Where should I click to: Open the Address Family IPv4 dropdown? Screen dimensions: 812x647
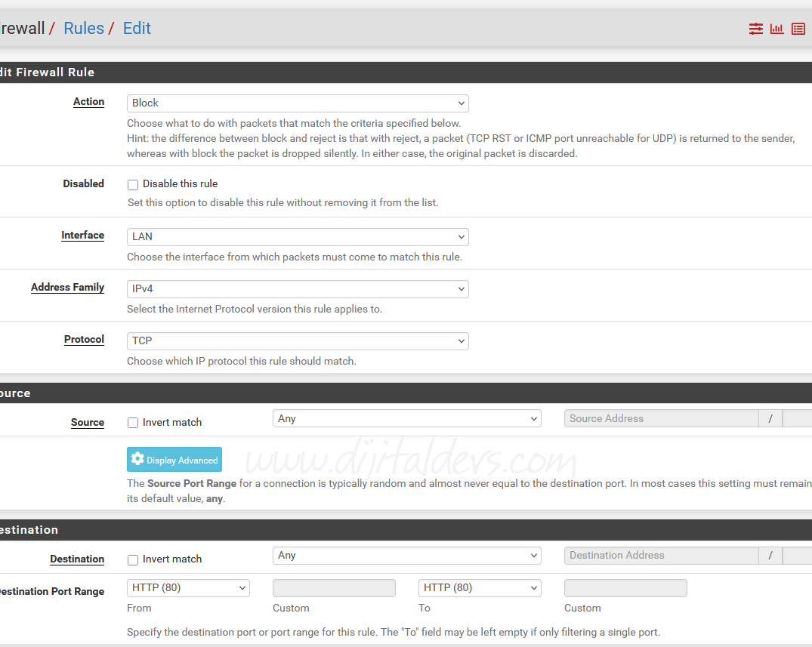[x=298, y=289]
